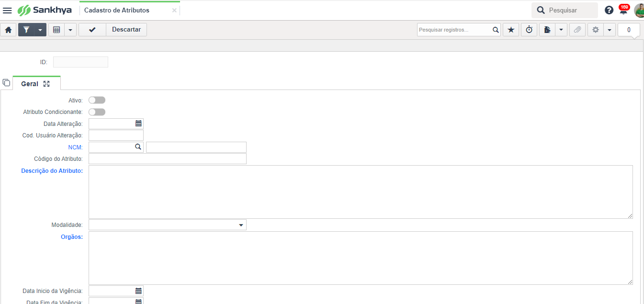
Task: Click the attachment paperclip icon
Action: coord(577,30)
